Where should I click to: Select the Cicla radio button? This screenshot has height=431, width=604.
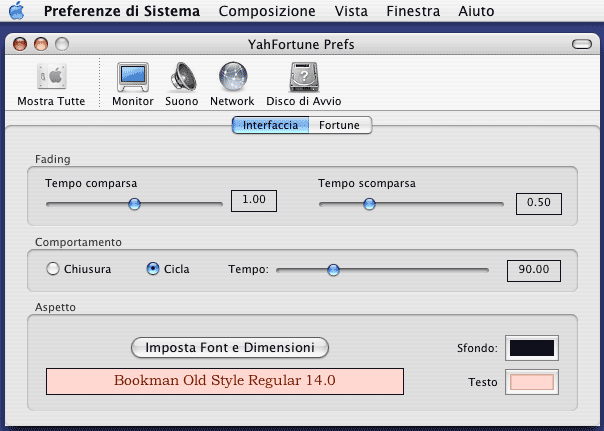tap(153, 269)
